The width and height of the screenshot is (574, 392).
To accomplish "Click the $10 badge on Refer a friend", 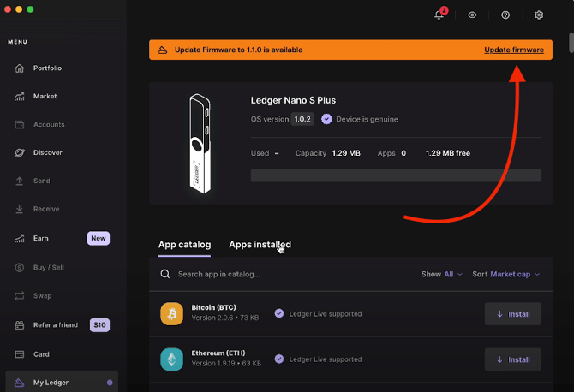I will [x=99, y=325].
